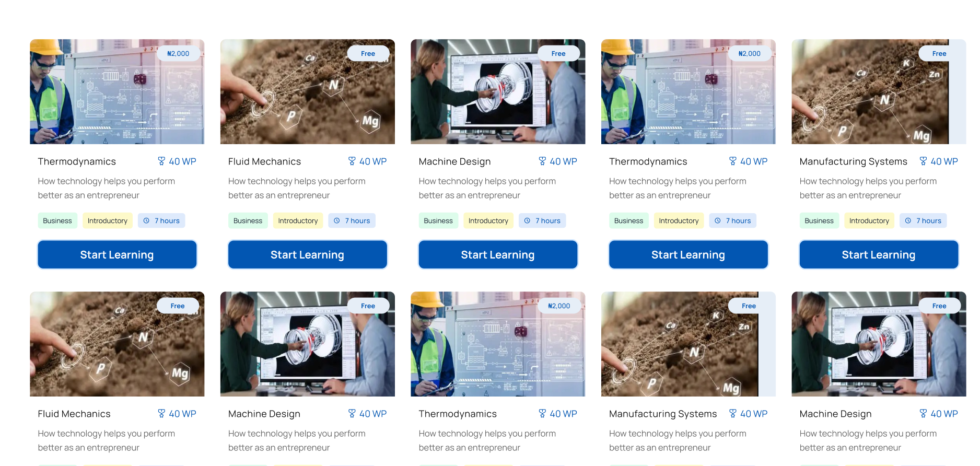Select Business tag on top-row Machine Design card
This screenshot has height=466, width=980.
[x=438, y=221]
